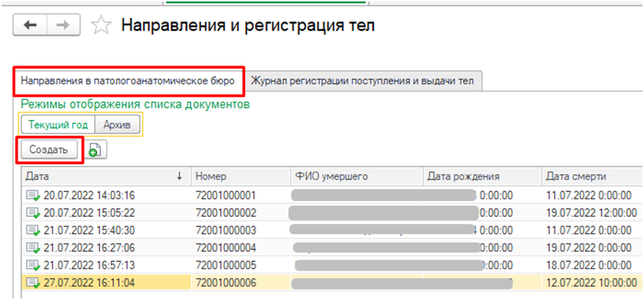The width and height of the screenshot is (644, 300).
Task: Click document icon of row 72001000002
Action: click(32, 213)
